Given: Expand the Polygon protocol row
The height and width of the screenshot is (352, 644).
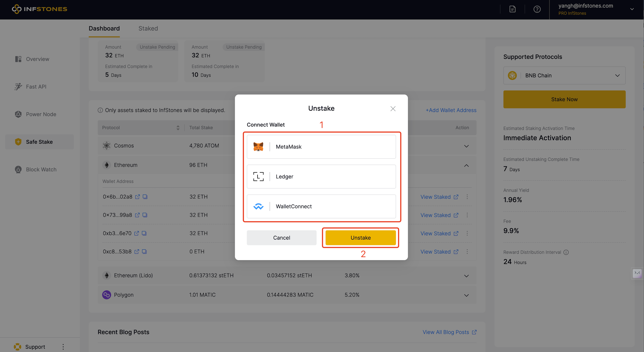Looking at the screenshot, I should (466, 295).
